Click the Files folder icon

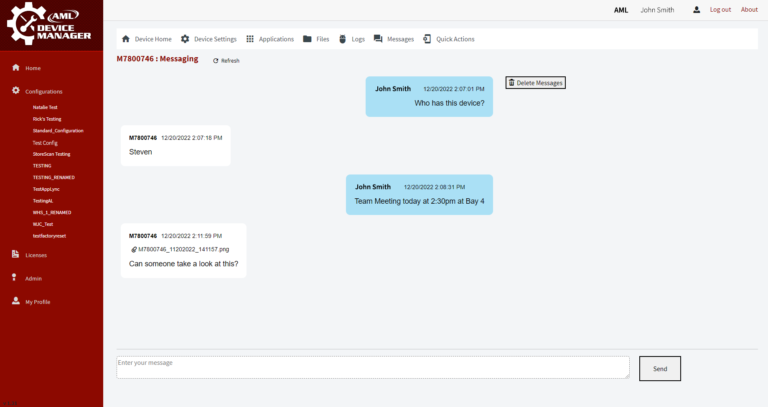tap(307, 39)
